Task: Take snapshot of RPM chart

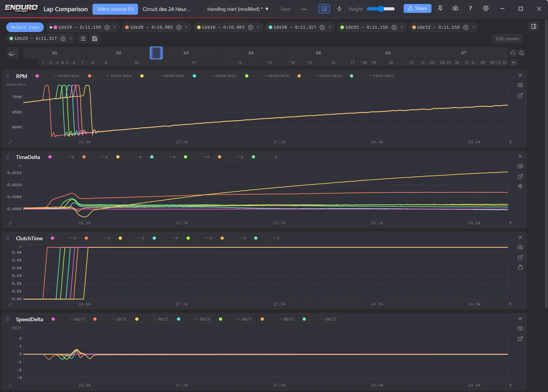Action: click(x=520, y=85)
